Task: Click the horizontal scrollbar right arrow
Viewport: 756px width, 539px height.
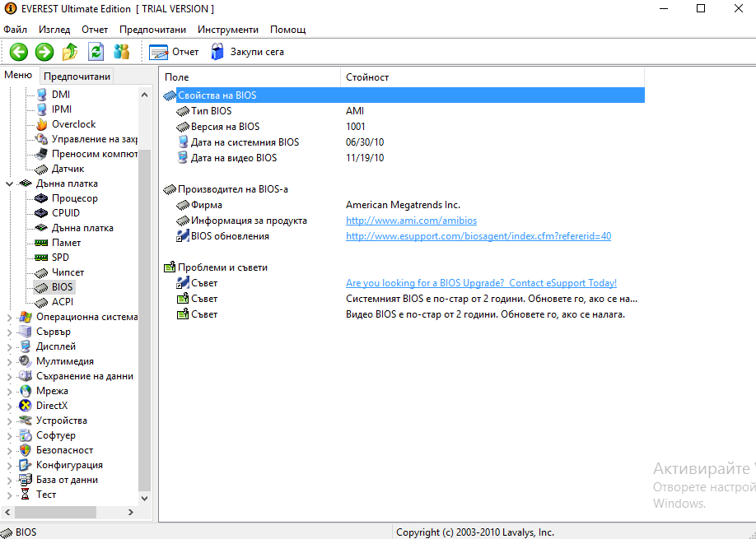Action: tap(131, 512)
